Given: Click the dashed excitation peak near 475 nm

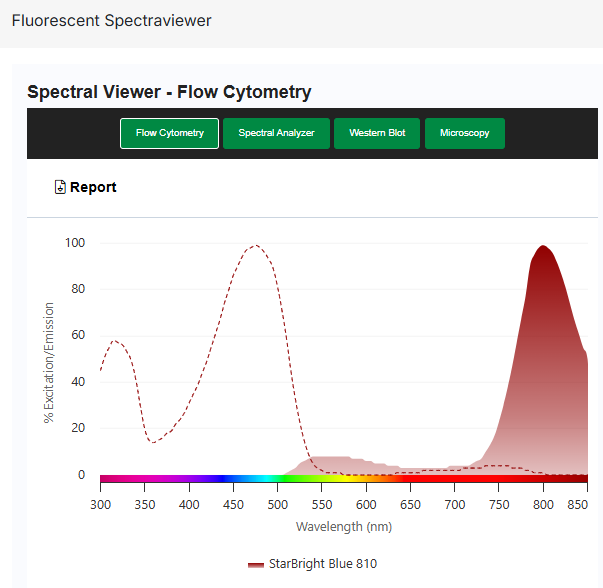Looking at the screenshot, I should point(256,246).
